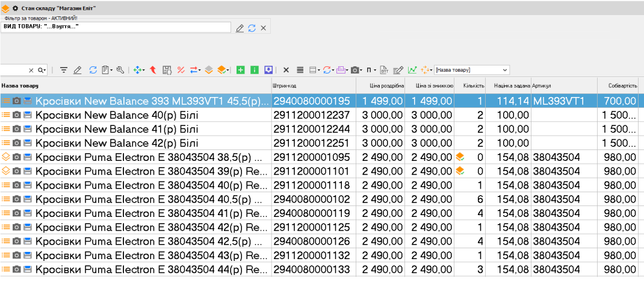Click the gear icon in title bar
The image size is (644, 282).
tap(15, 8)
